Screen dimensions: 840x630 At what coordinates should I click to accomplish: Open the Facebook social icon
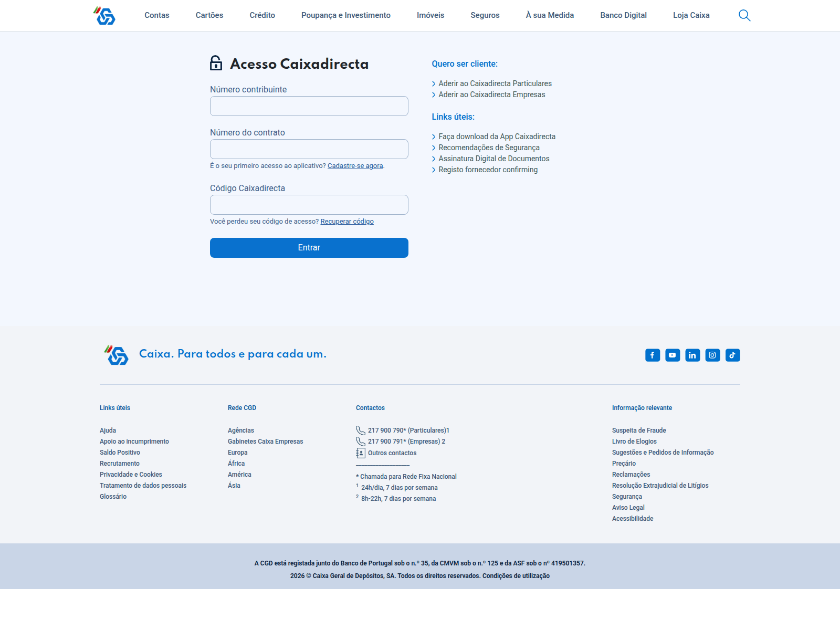click(x=653, y=355)
